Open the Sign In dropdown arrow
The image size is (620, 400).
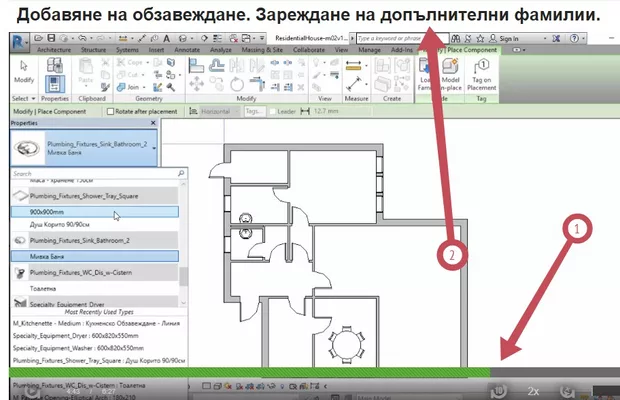pyautogui.click(x=544, y=38)
